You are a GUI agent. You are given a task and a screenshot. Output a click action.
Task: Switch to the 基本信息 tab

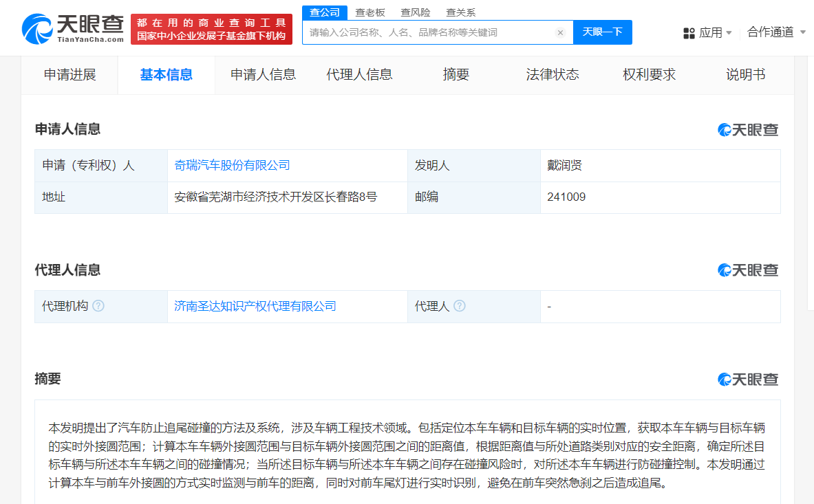pyautogui.click(x=166, y=75)
